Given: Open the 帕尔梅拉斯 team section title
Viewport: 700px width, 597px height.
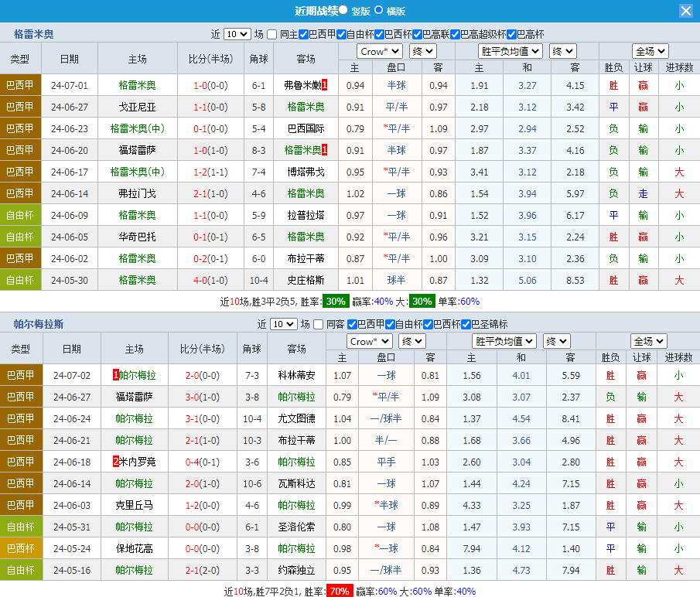Looking at the screenshot, I should click(39, 324).
